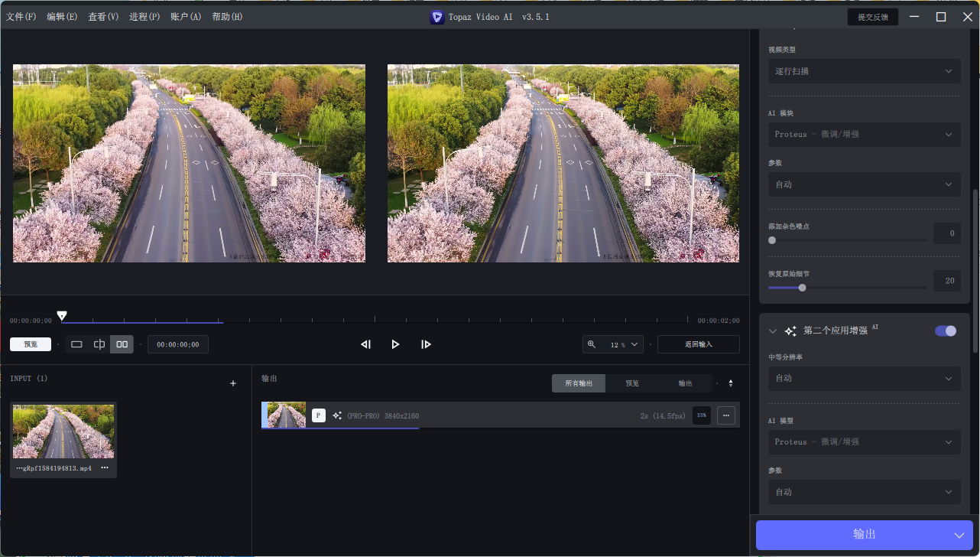Screen dimensions: 980x557
Task: Step forward one frame
Action: 426,344
